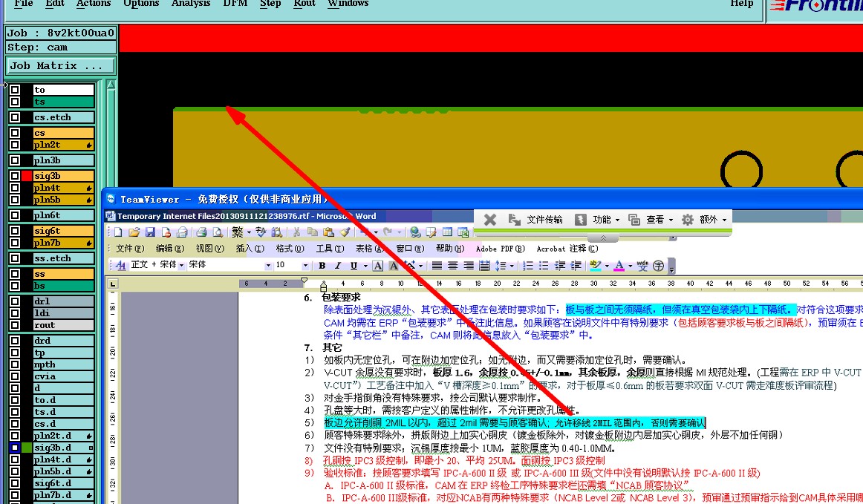Open the style dropdown showing 正文 + 宋体
Image resolution: width=863 pixels, height=504 pixels.
tap(181, 265)
